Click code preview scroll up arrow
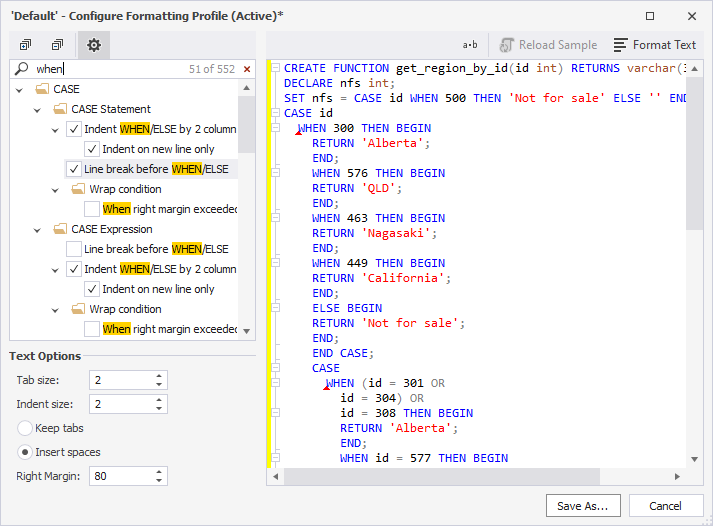This screenshot has width=713, height=526. [x=694, y=69]
